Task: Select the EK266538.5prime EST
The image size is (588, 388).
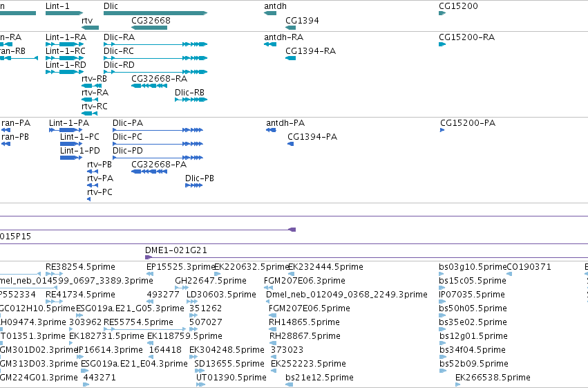Action: (x=458, y=385)
